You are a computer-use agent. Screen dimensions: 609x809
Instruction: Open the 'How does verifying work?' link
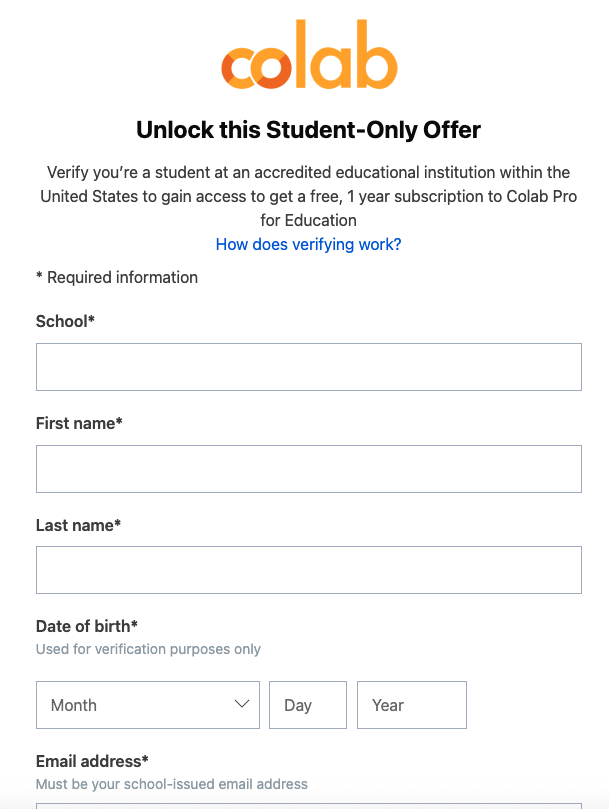(x=308, y=244)
